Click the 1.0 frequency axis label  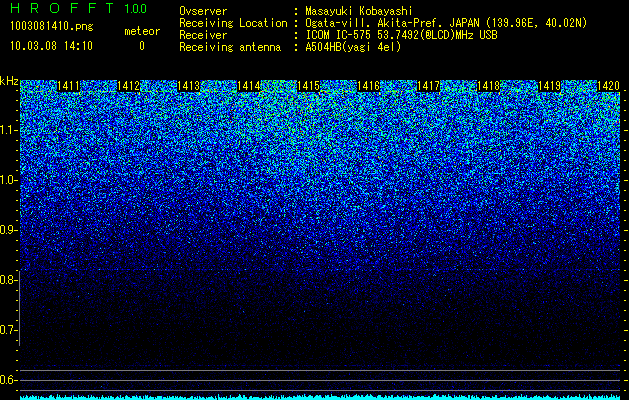(7, 180)
